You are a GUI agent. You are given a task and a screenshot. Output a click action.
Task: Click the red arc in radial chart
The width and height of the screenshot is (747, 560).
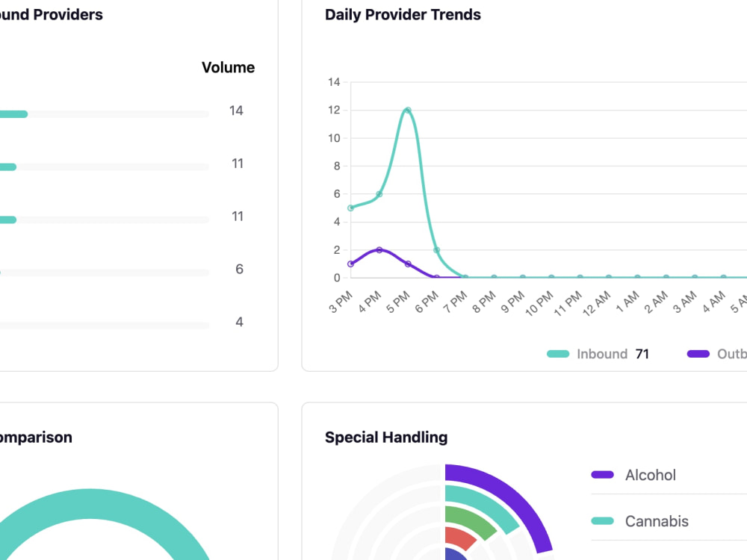point(461,537)
